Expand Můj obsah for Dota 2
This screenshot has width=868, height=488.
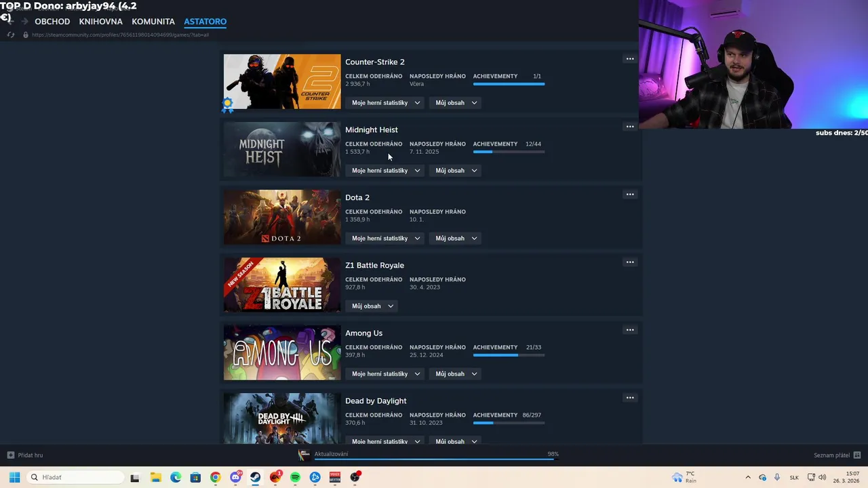click(x=456, y=239)
